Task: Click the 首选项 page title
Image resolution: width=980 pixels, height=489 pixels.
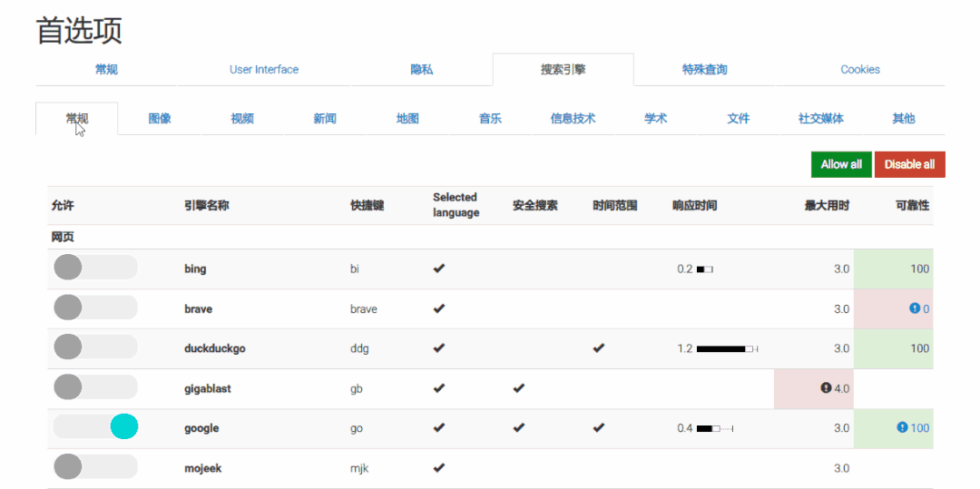Action: point(79,31)
